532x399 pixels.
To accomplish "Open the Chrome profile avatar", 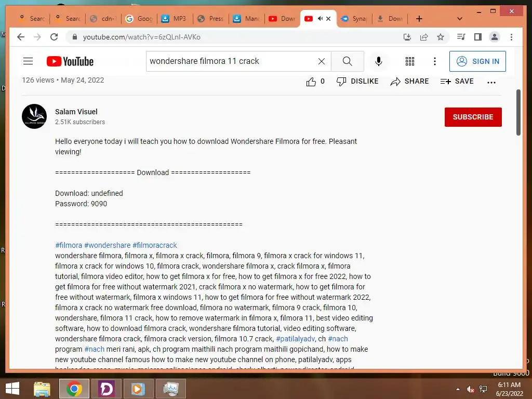I will pos(495,37).
